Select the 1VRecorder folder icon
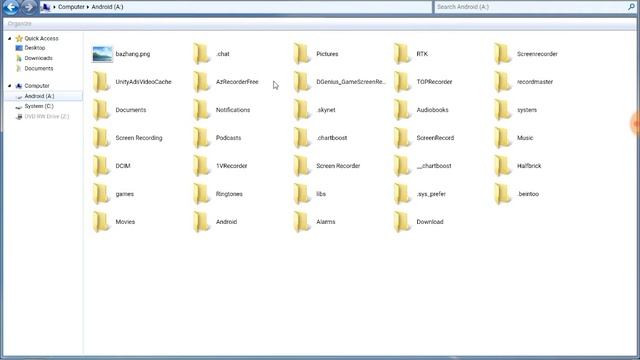Viewport: 640px width, 360px height. coord(201,166)
